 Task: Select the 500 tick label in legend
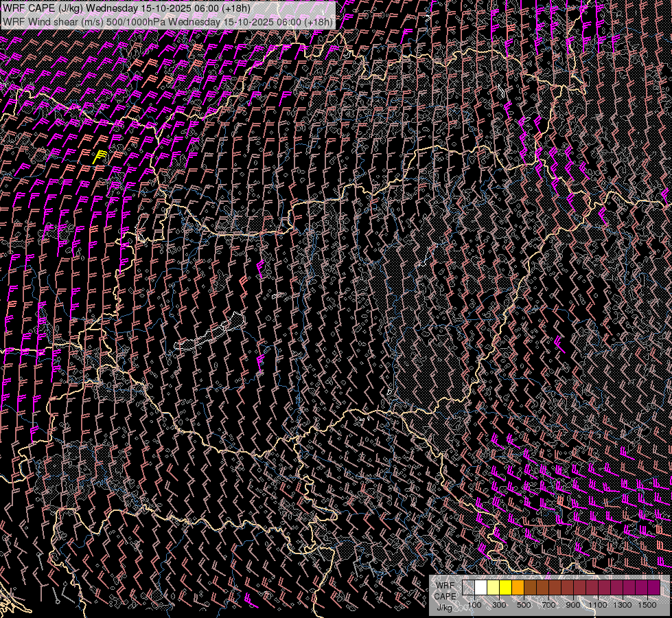click(x=524, y=605)
